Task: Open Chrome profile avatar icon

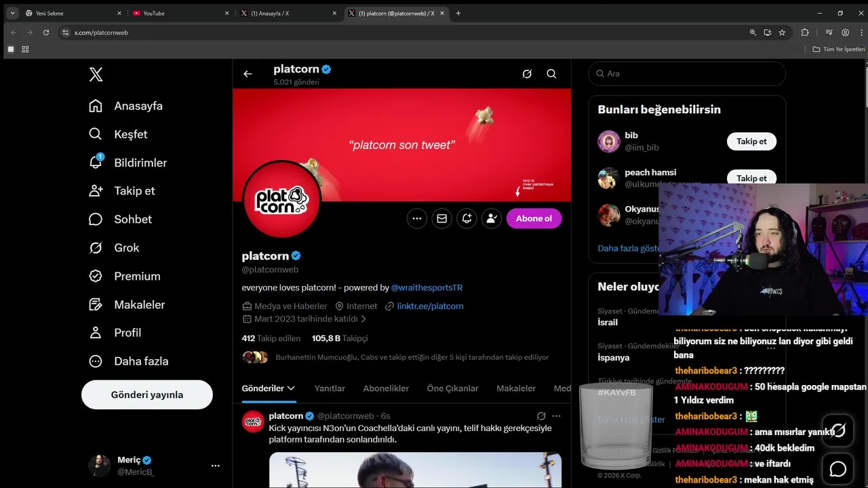Action: (845, 32)
